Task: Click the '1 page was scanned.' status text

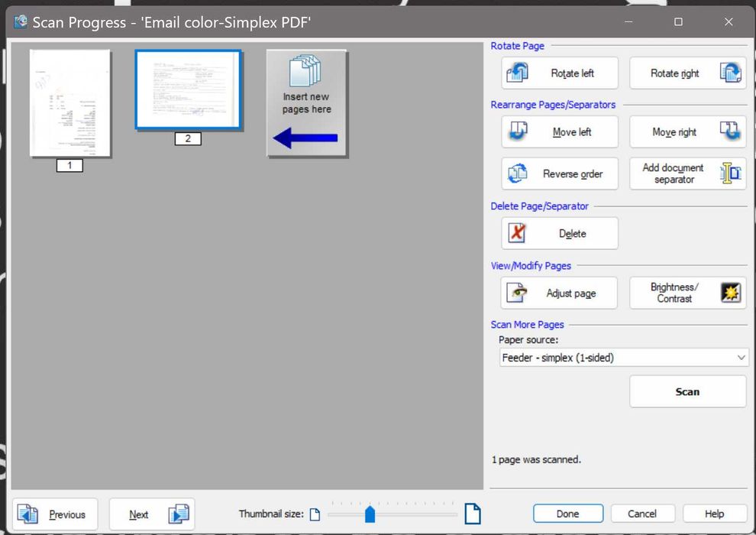Action: point(536,459)
